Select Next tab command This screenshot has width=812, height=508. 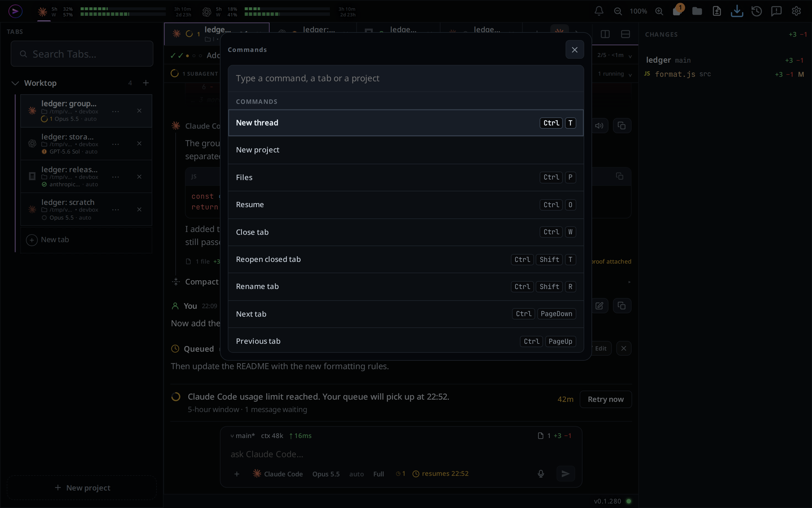[406, 314]
